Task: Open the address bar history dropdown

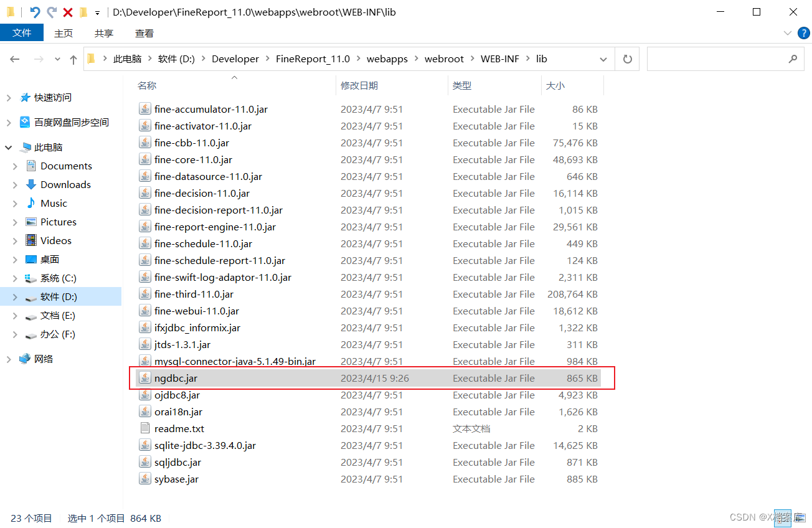Action: (603, 59)
